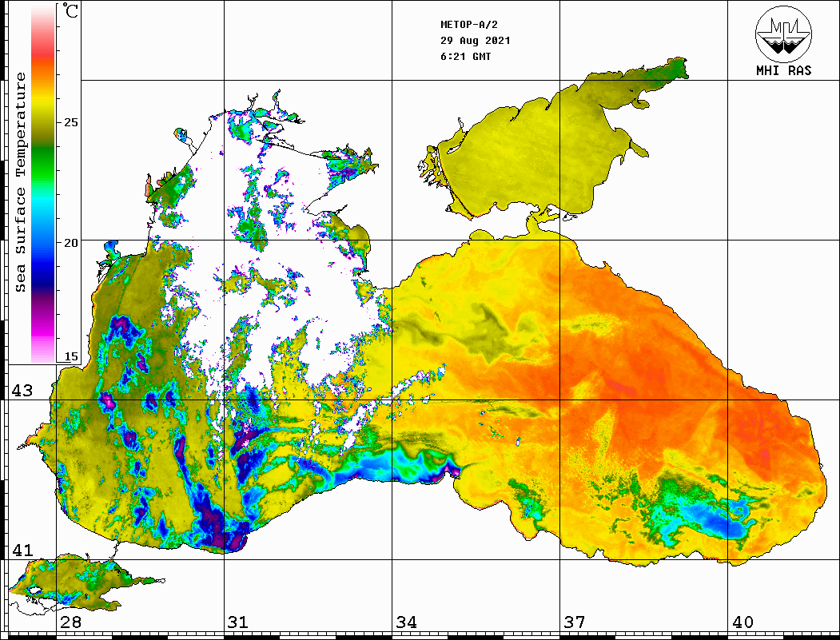Click latitude label 43

tap(22, 391)
